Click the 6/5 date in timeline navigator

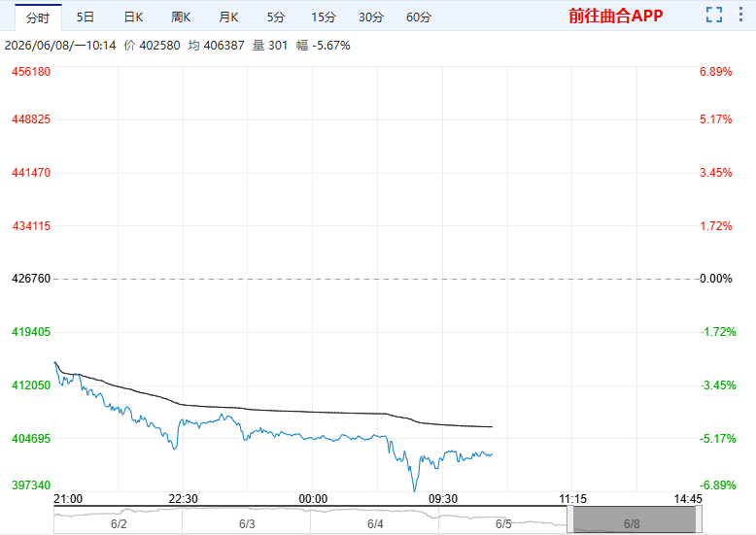pyautogui.click(x=503, y=524)
